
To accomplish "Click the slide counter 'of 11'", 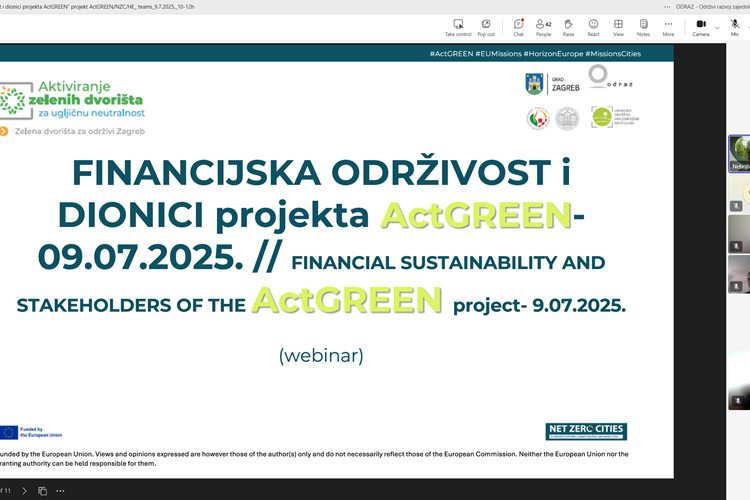I will 5,490.
